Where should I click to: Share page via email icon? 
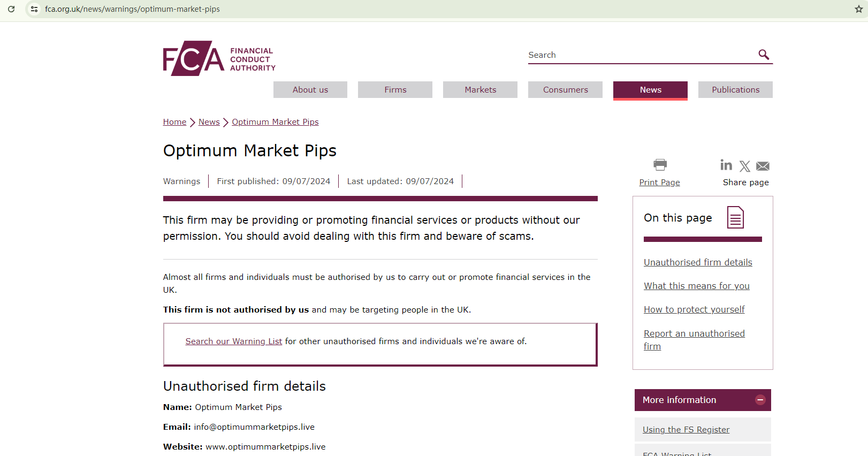[763, 166]
